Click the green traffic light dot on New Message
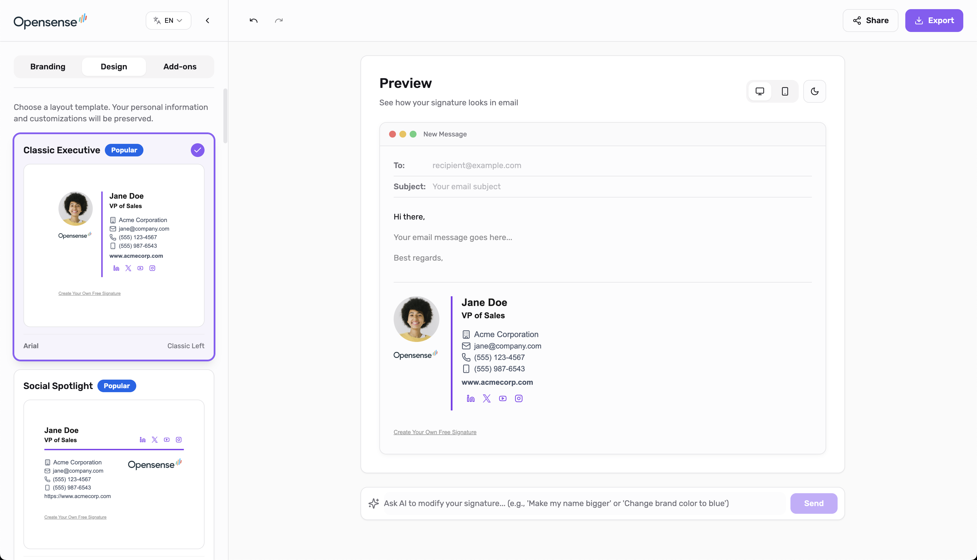This screenshot has height=560, width=977. tap(413, 134)
